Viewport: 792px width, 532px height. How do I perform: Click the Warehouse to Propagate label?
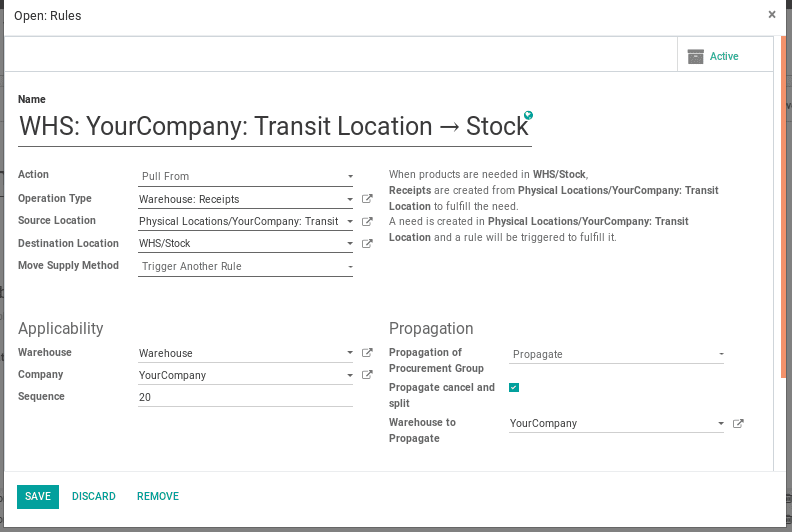point(422,430)
